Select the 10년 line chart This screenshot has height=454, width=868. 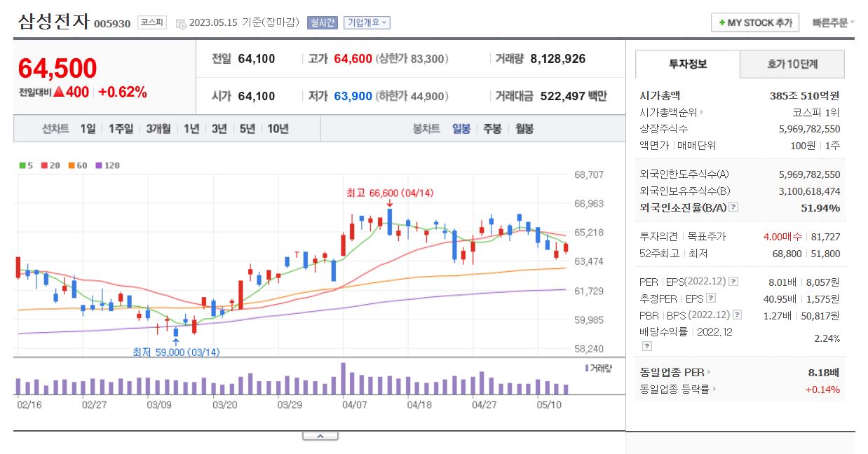click(x=278, y=129)
